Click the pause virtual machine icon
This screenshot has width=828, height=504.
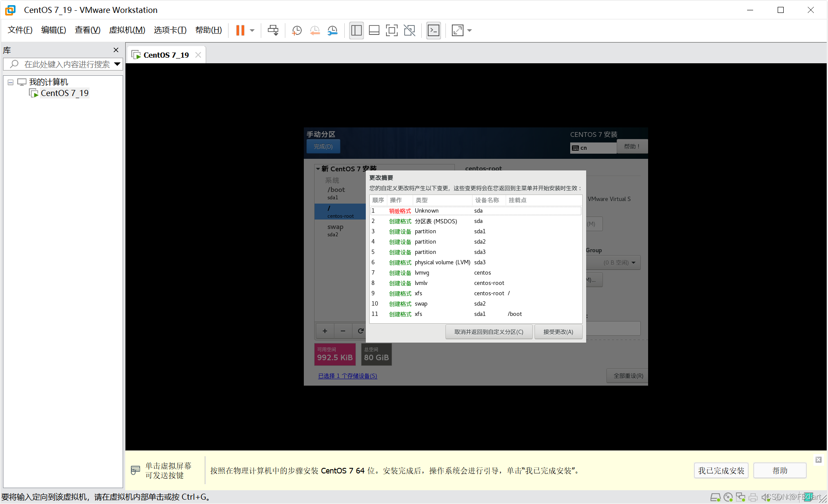[240, 31]
